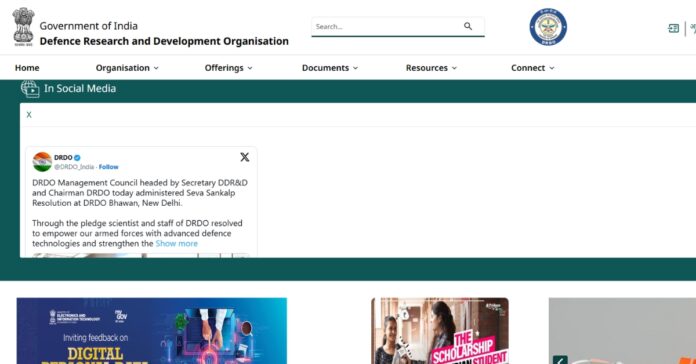Expand the Documents dropdown chevron
The image size is (696, 364).
click(355, 68)
